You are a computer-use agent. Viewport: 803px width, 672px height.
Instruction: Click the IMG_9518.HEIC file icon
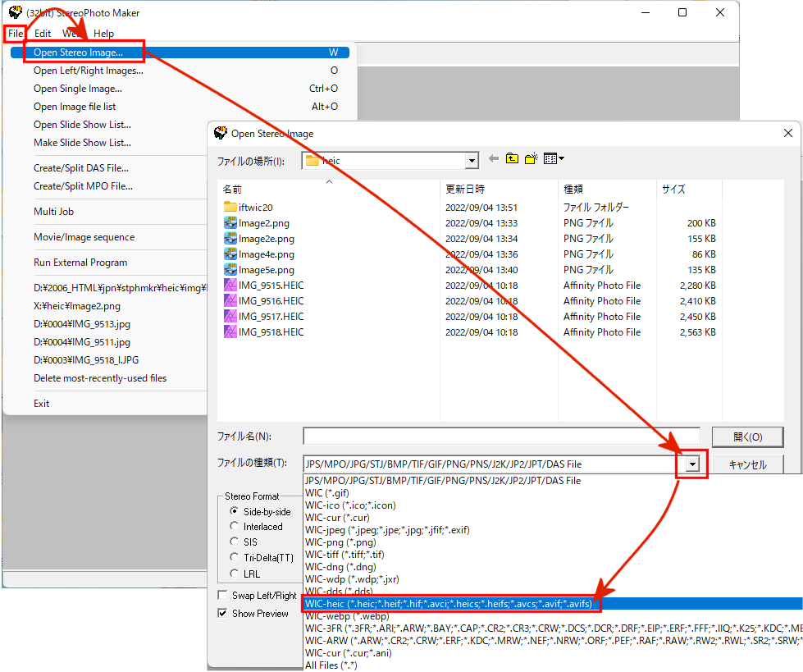click(230, 332)
